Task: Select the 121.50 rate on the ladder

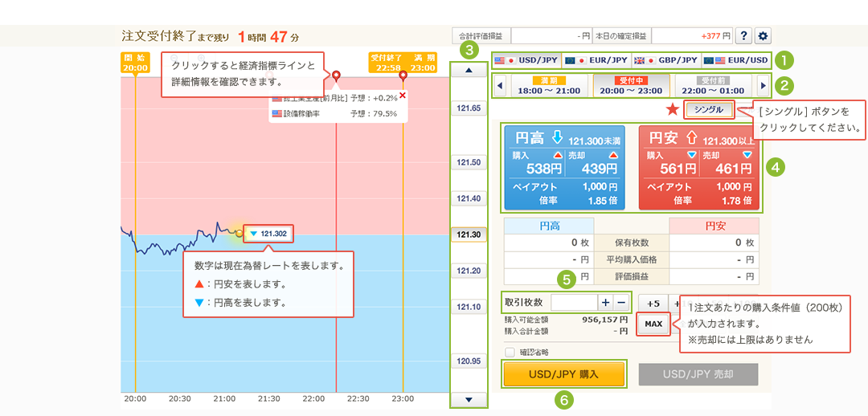Action: 468,162
